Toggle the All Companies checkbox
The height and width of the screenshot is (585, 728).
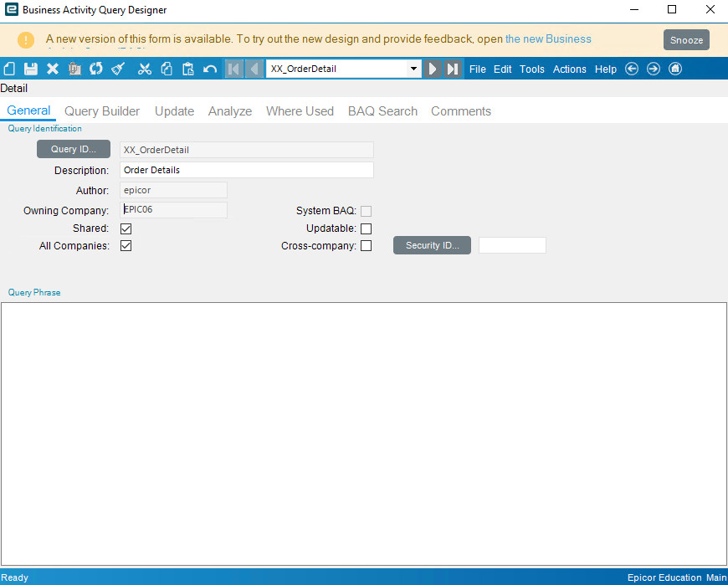126,246
